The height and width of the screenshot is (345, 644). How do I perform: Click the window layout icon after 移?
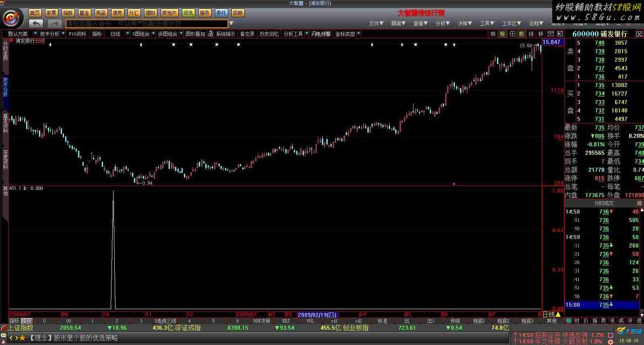(x=550, y=34)
